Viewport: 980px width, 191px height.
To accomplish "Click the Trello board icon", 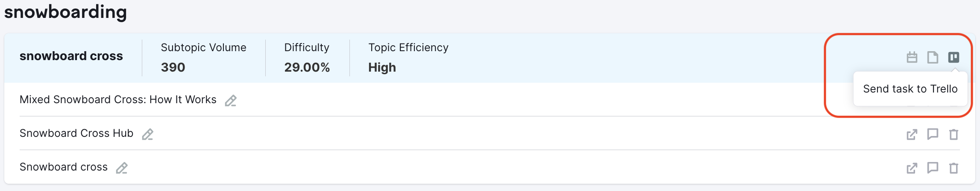I will [954, 57].
